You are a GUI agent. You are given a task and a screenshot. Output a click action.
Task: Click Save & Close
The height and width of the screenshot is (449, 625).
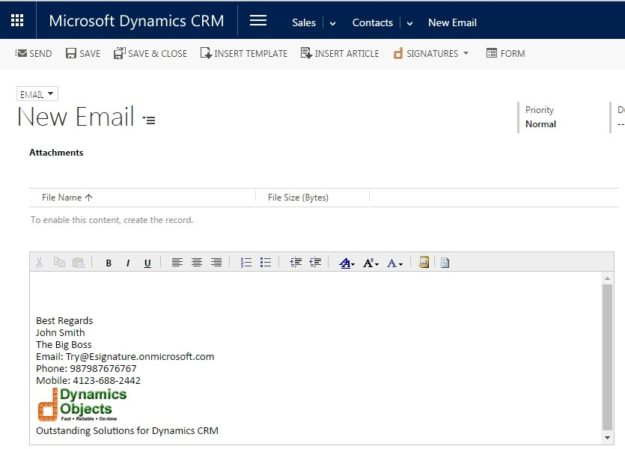click(150, 53)
